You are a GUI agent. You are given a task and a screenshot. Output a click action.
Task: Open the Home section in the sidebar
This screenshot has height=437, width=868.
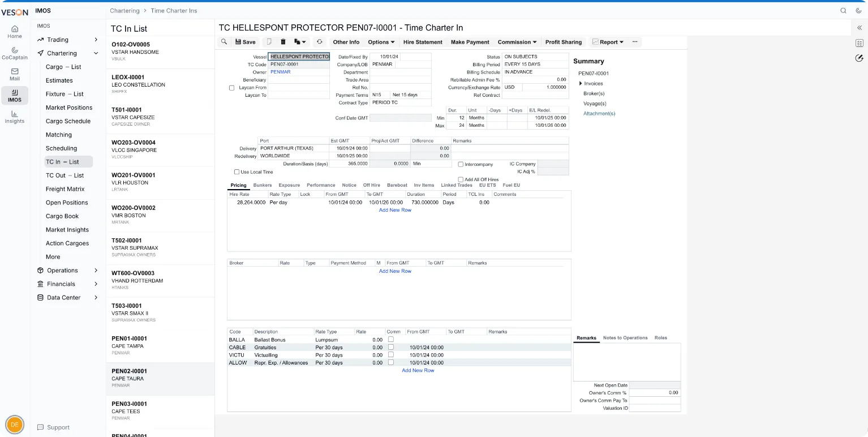[15, 32]
